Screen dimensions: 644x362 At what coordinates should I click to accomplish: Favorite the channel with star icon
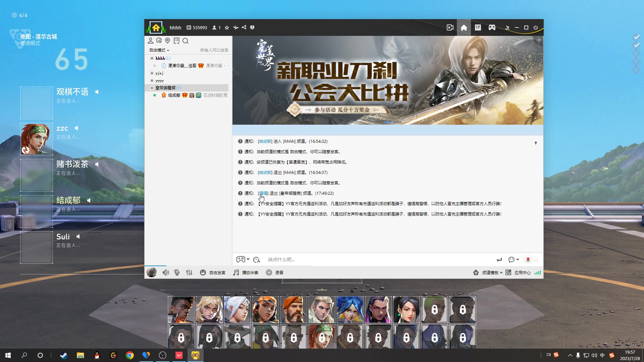[x=227, y=27]
